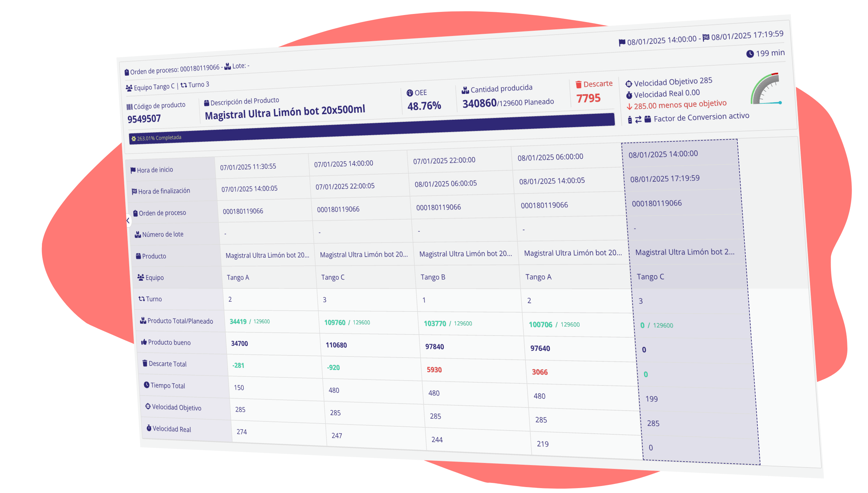Image resolution: width=868 pixels, height=493 pixels.
Task: Click the checkered finish flag icon beside 17:19:59
Action: (706, 37)
